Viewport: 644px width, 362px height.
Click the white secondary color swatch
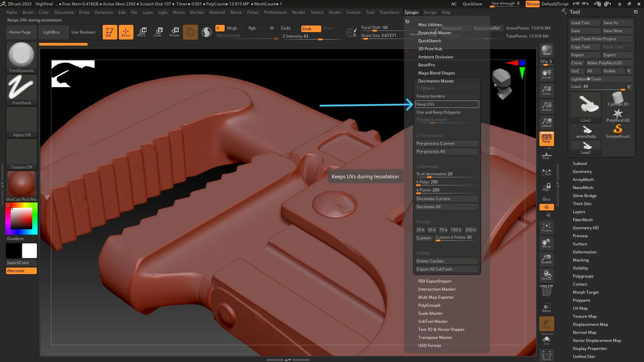pos(30,251)
